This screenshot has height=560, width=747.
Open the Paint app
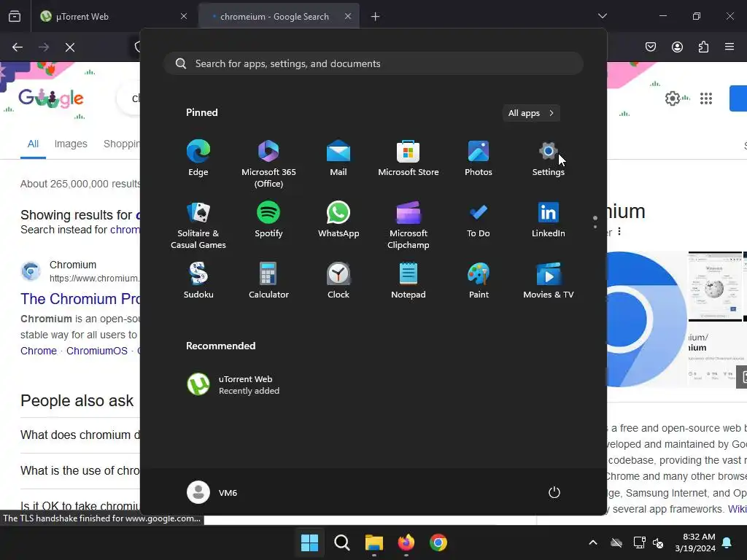click(x=479, y=281)
